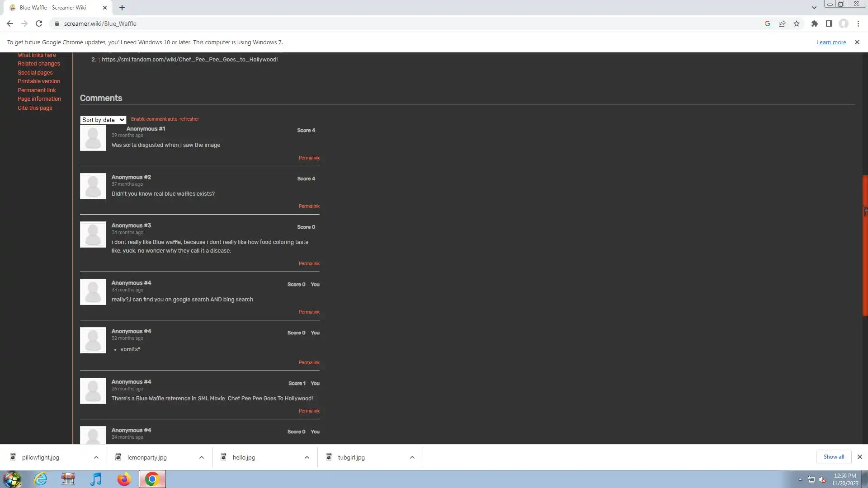Image resolution: width=868 pixels, height=488 pixels.
Task: Open the Sort by date dropdown
Action: pyautogui.click(x=103, y=120)
